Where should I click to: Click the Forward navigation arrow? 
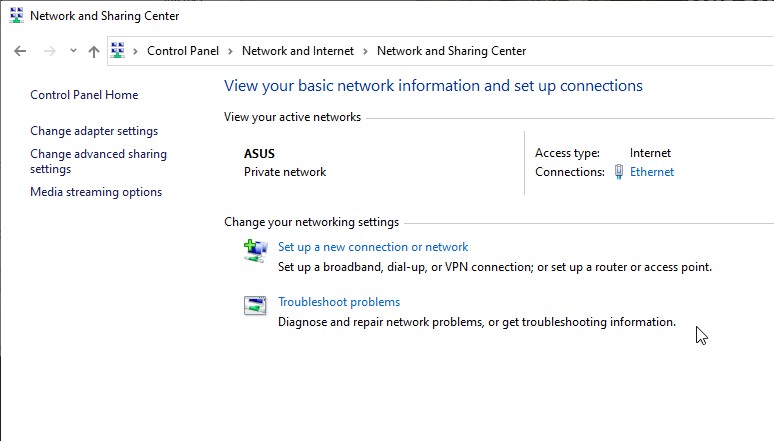tap(49, 51)
